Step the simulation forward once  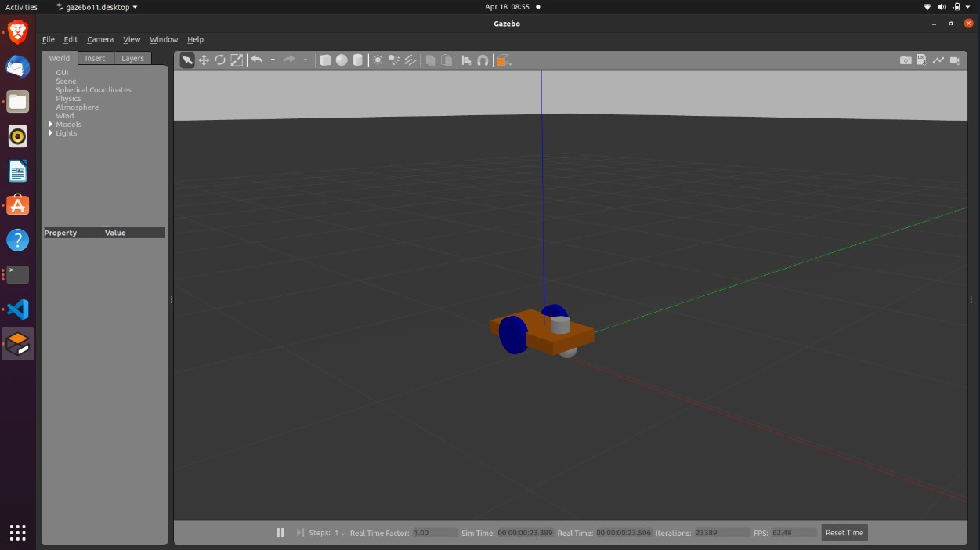[300, 533]
